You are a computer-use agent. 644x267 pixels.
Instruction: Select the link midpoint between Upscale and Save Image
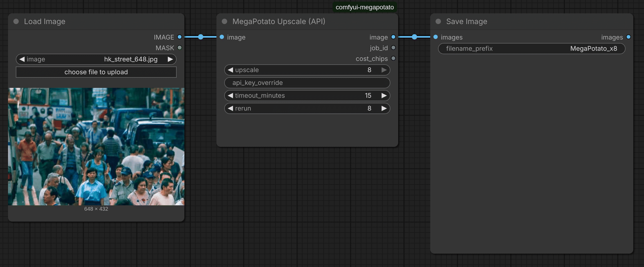[414, 37]
